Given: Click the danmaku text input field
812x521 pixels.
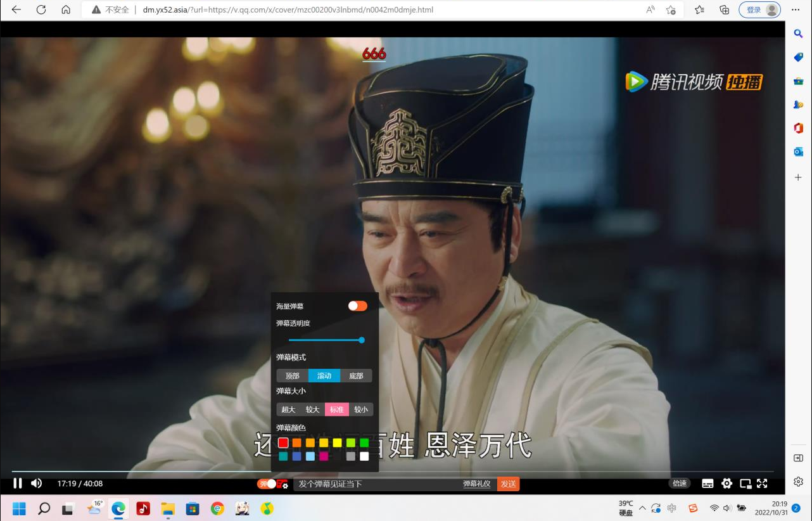Looking at the screenshot, I should (x=377, y=484).
